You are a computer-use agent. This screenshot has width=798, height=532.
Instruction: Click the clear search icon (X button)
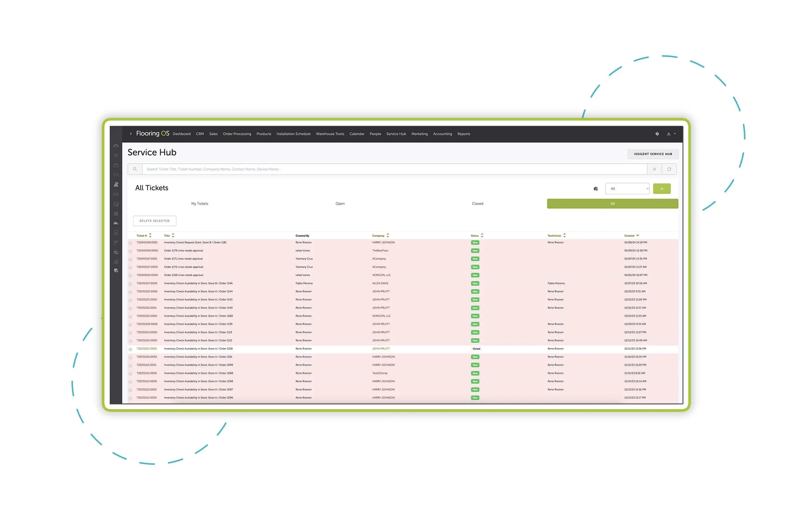click(654, 169)
